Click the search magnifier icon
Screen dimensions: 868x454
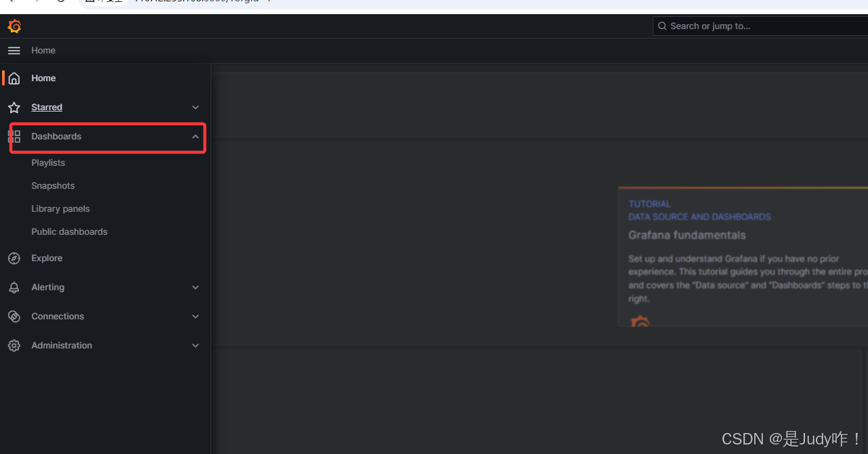click(x=661, y=26)
